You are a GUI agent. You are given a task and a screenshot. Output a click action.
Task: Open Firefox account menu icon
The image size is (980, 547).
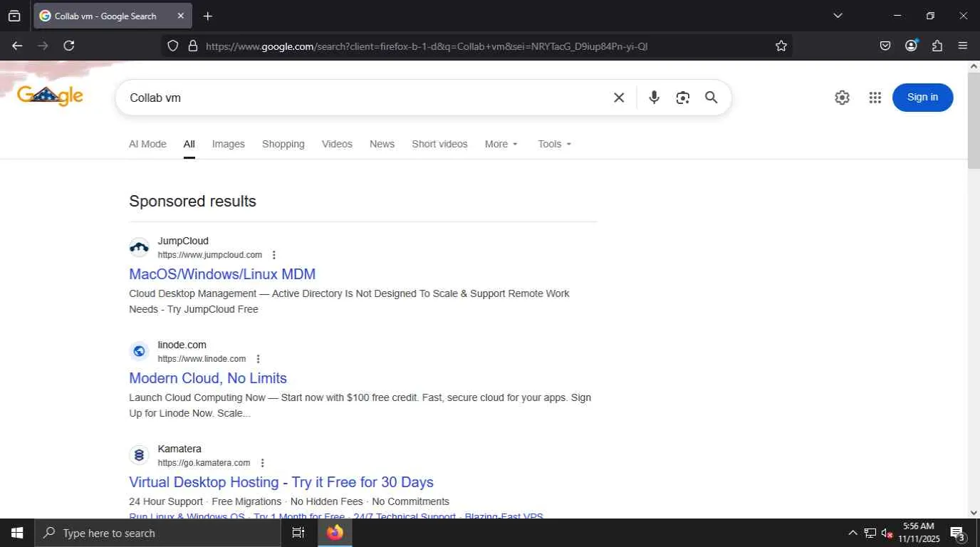[x=911, y=46]
